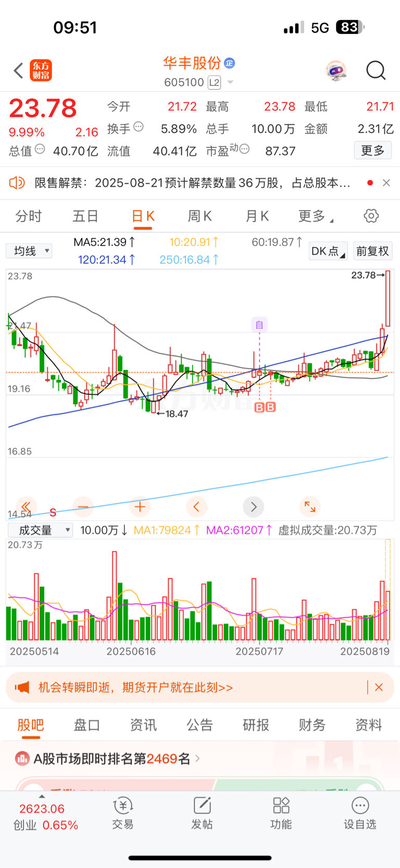Expand 创业 index bar at bottom
Screen dimensions: 400x868
[42, 797]
